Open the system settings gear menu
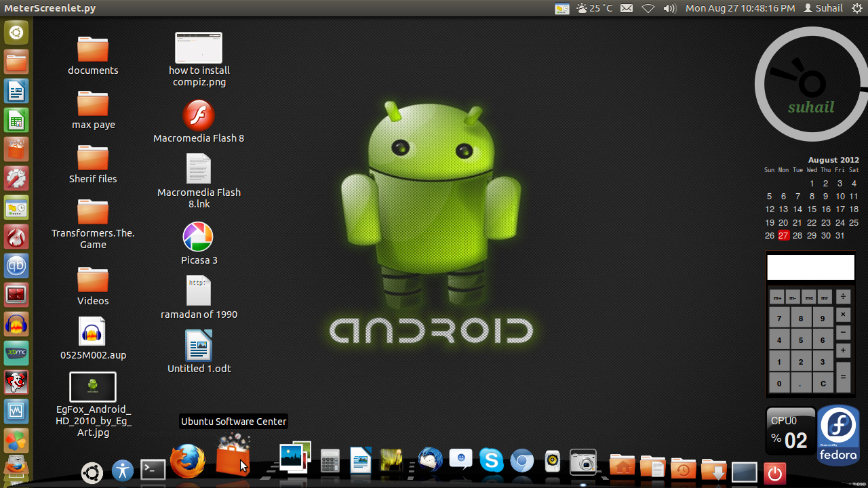The image size is (868, 488). [857, 8]
